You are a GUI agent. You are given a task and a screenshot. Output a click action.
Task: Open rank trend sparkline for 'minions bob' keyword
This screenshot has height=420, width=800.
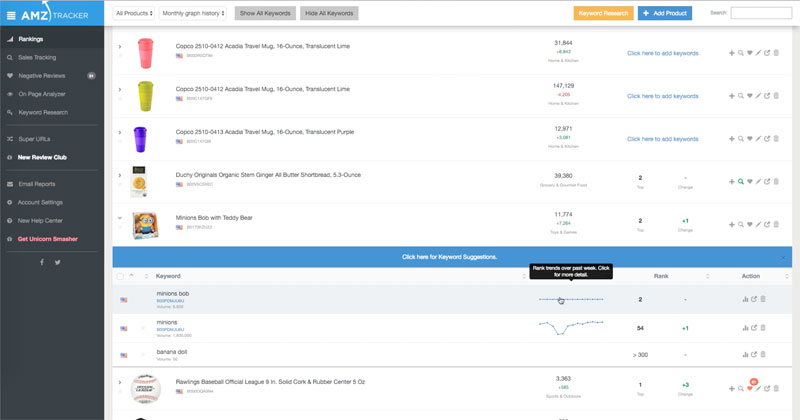[571, 300]
